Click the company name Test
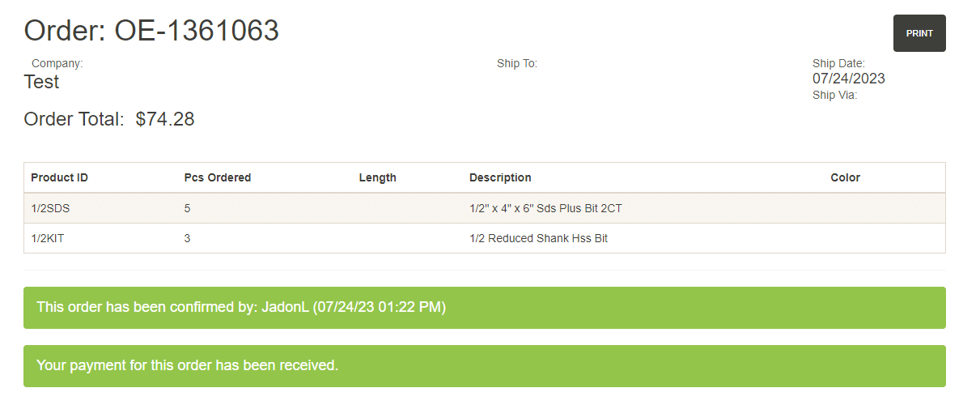The height and width of the screenshot is (405, 980). tap(41, 82)
